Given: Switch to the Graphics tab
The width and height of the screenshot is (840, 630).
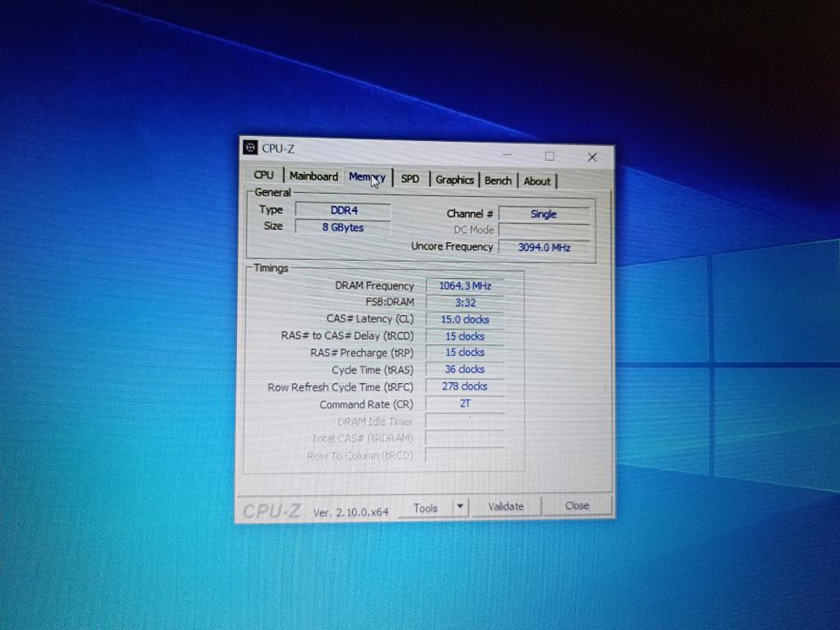Looking at the screenshot, I should [x=454, y=180].
